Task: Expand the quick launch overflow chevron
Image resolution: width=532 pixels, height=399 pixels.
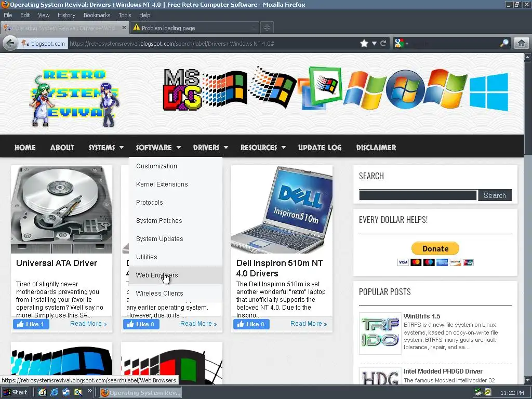Action: coord(89,391)
